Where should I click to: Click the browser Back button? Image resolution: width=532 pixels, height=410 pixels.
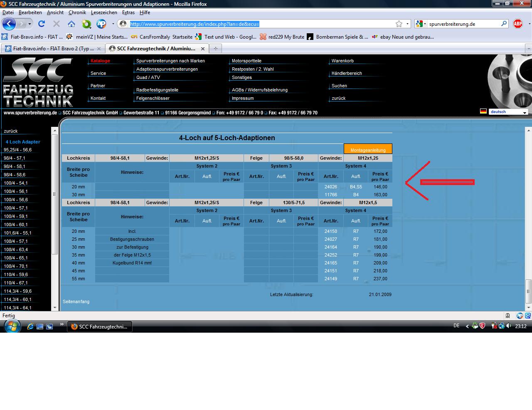click(9, 24)
